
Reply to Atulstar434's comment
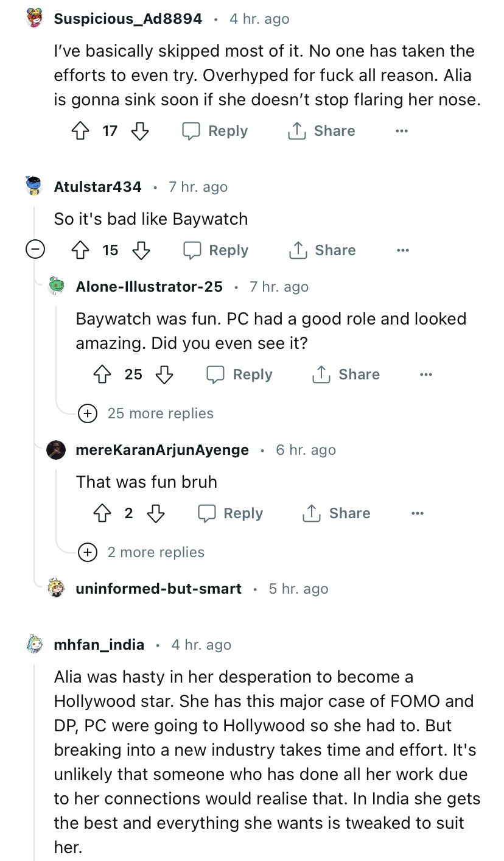coord(216,250)
